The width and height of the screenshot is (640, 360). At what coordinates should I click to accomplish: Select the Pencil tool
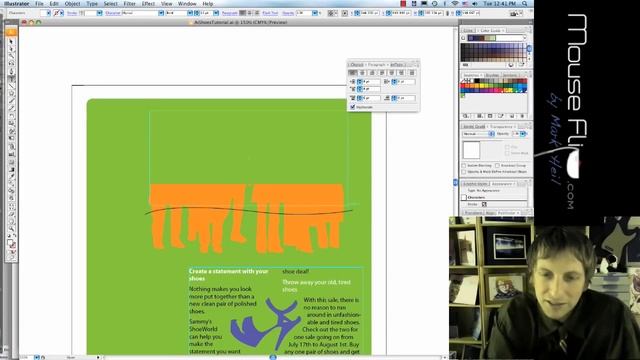11,108
